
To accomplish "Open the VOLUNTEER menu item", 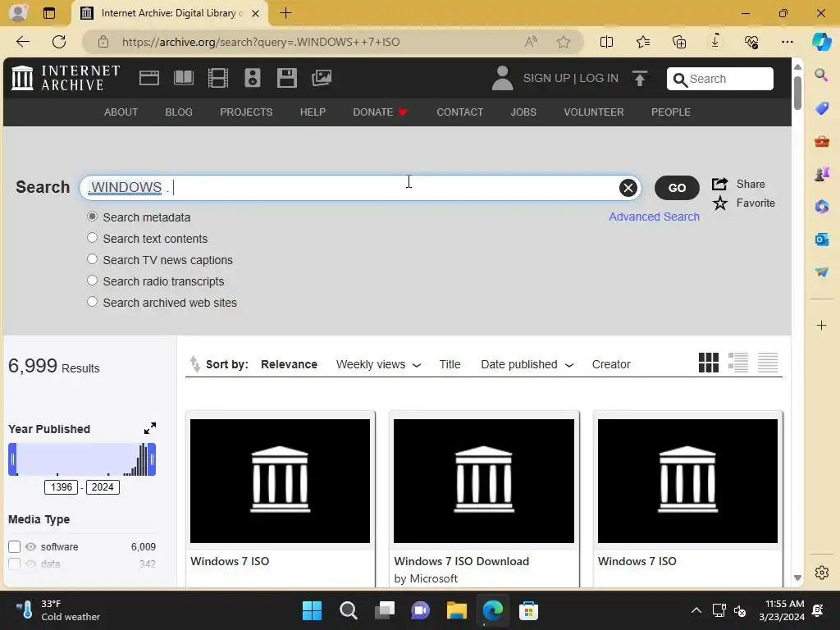I will pyautogui.click(x=593, y=112).
